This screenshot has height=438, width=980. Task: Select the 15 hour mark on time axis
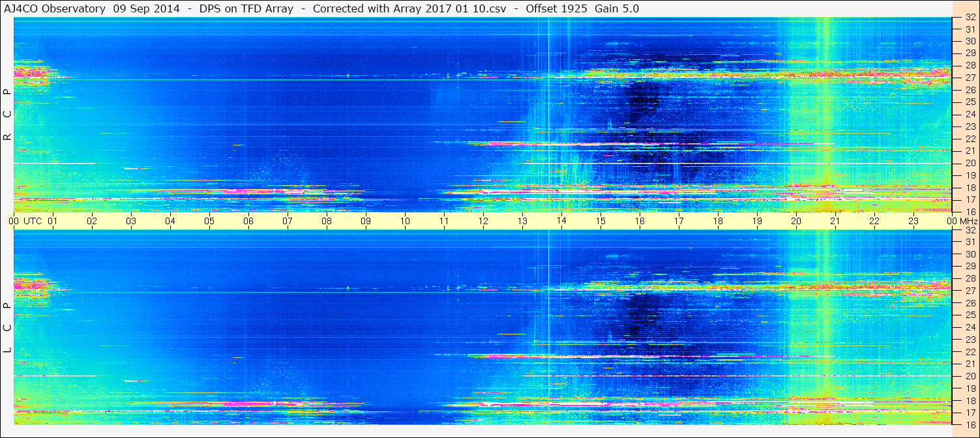click(x=601, y=221)
